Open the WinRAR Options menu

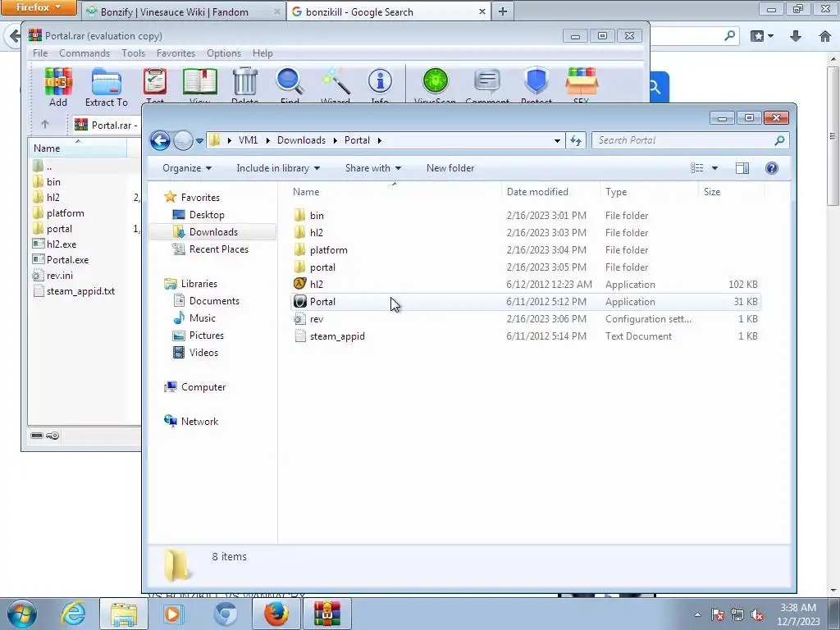coord(223,53)
